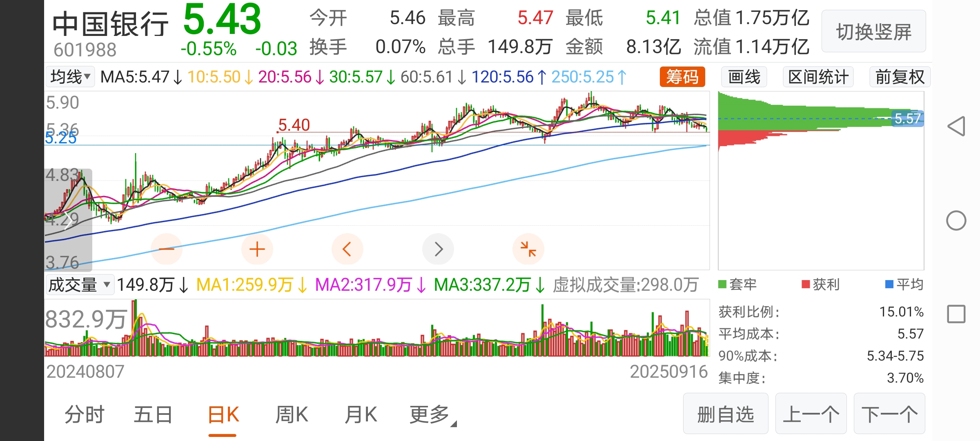This screenshot has width=980, height=441.
Task: Toggle the 筹码 chip distribution panel
Action: tap(682, 77)
